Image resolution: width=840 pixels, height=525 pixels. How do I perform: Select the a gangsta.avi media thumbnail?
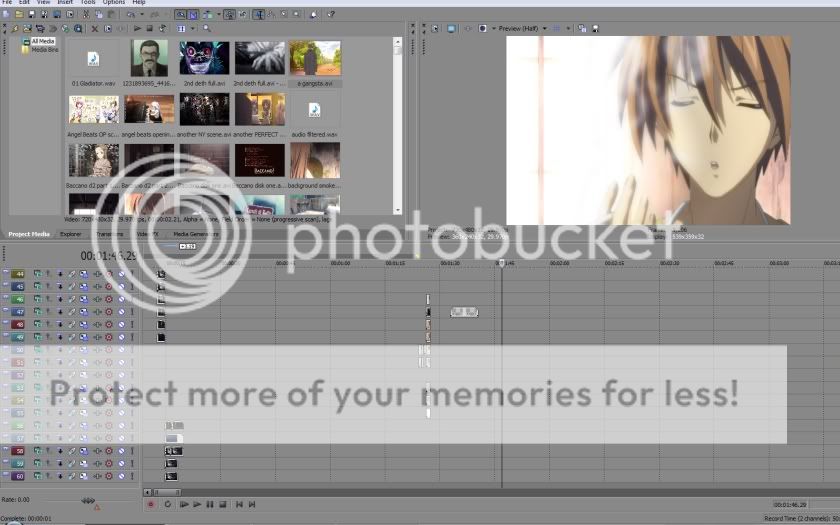pos(315,58)
